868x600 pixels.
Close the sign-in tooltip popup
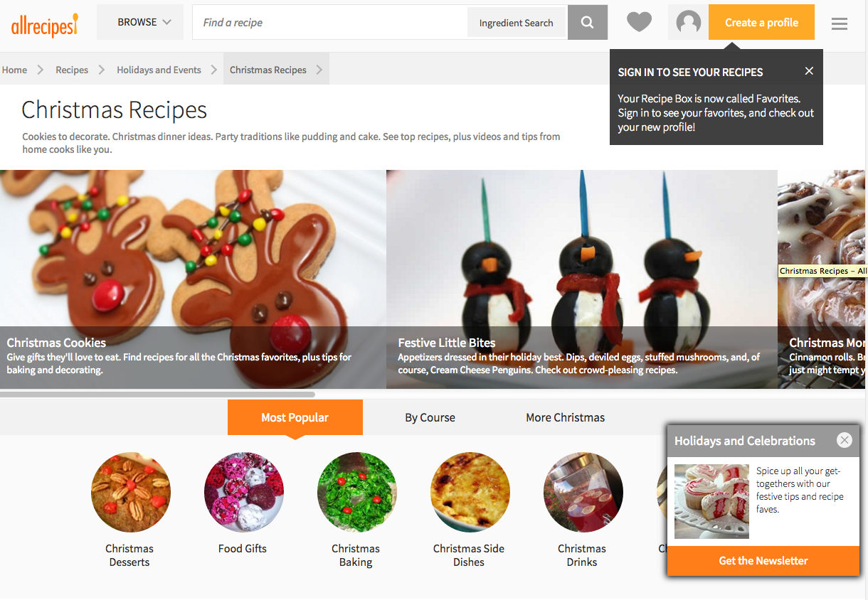809,71
